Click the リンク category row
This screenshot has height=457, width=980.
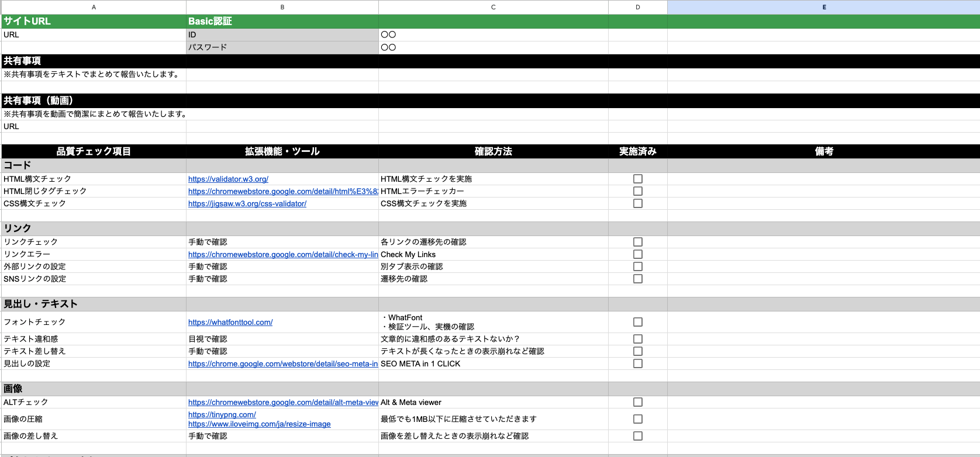tap(491, 228)
